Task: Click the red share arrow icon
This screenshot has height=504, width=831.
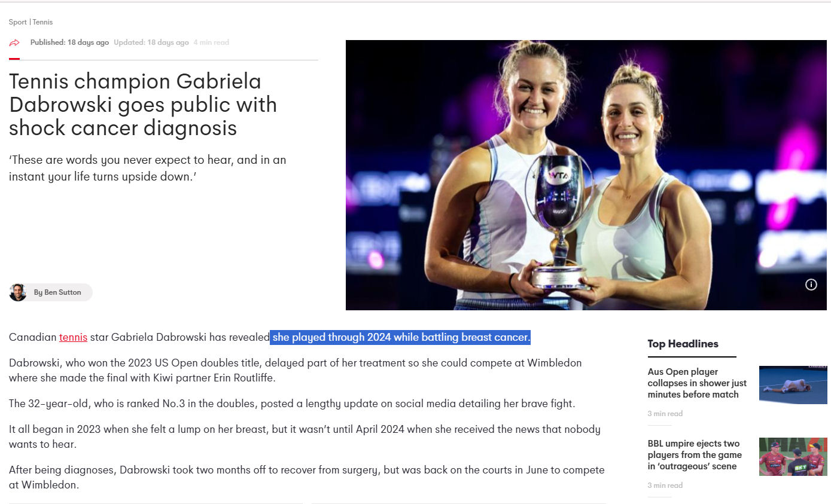Action: click(14, 42)
